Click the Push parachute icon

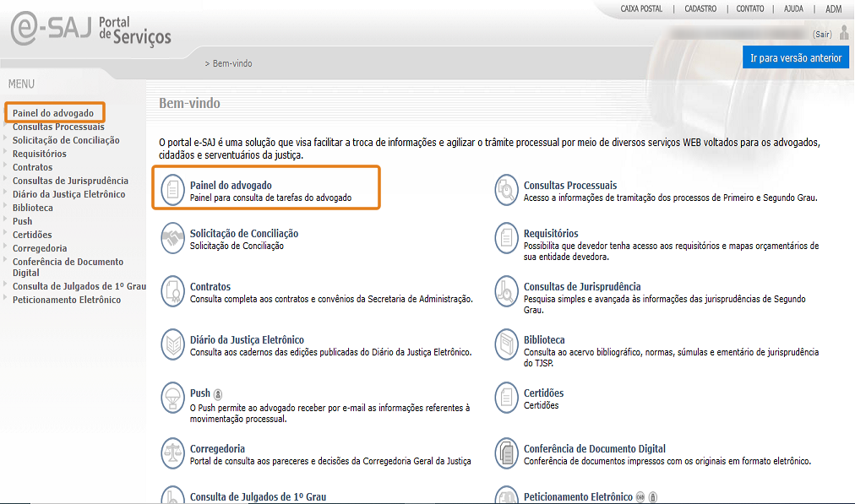coord(173,398)
